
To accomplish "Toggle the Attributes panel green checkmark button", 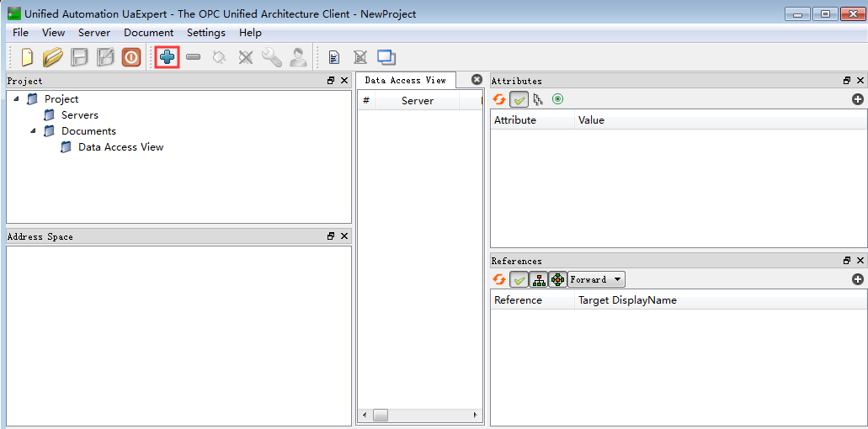I will (x=519, y=99).
